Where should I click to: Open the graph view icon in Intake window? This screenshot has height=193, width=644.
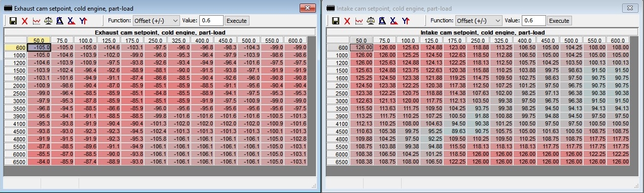pyautogui.click(x=359, y=21)
